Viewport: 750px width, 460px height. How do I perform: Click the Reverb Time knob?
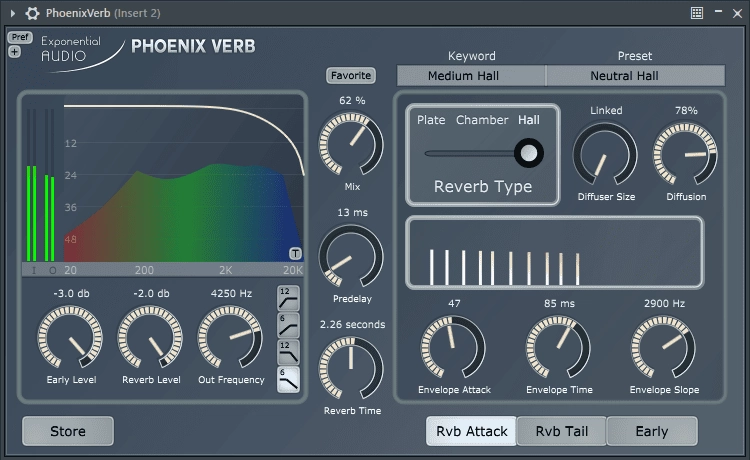(351, 368)
